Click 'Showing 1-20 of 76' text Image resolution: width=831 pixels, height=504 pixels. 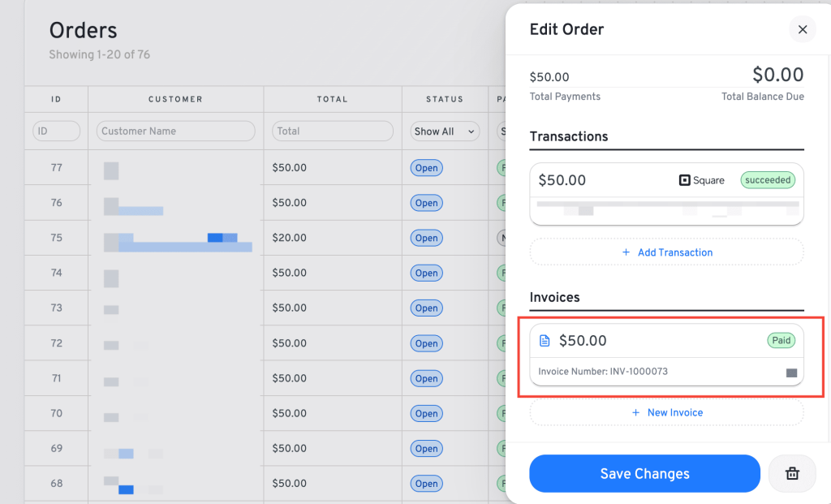99,54
